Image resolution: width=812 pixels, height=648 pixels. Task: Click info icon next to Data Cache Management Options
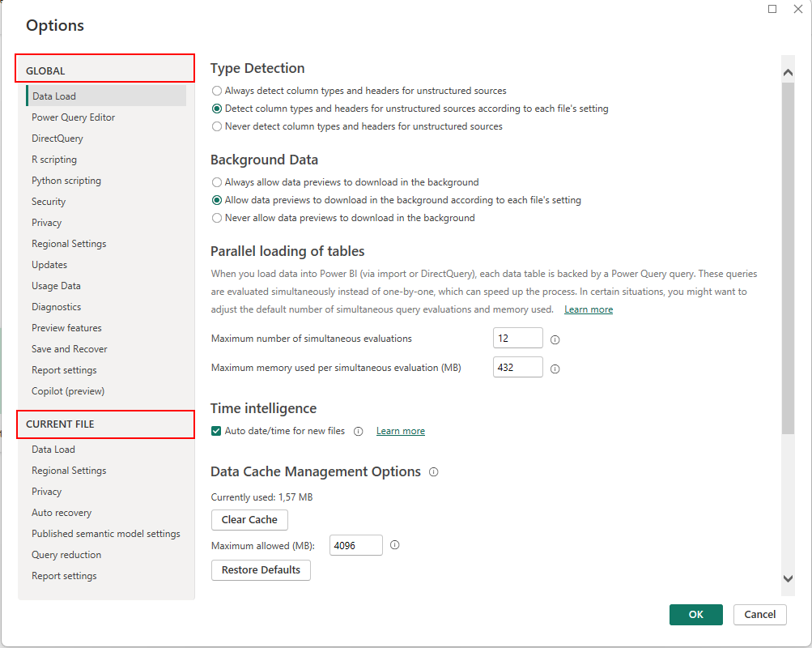[433, 472]
